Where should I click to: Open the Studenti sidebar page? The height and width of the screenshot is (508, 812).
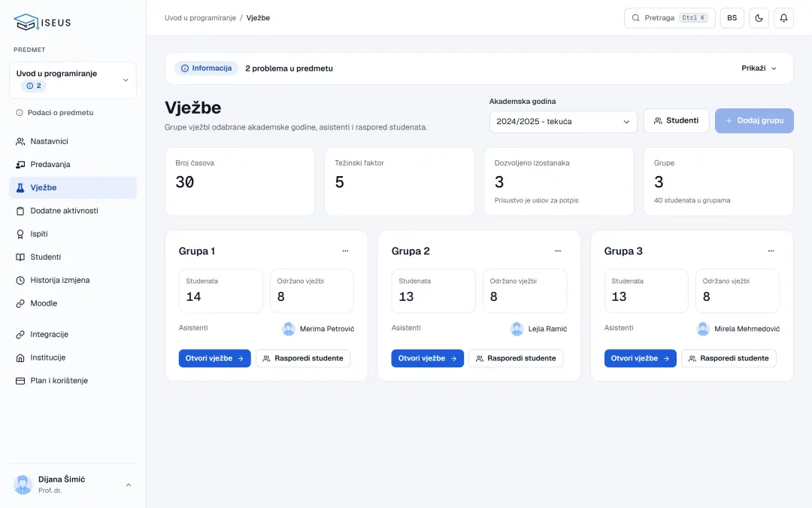point(73,257)
